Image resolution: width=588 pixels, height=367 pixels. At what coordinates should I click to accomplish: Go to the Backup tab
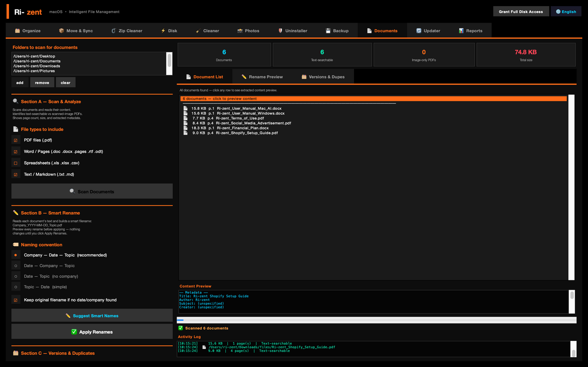[337, 30]
